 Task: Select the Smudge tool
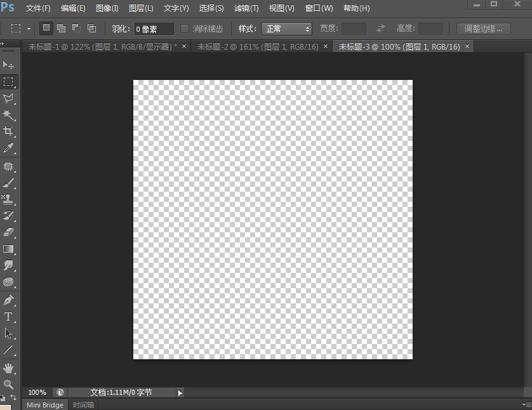8,265
